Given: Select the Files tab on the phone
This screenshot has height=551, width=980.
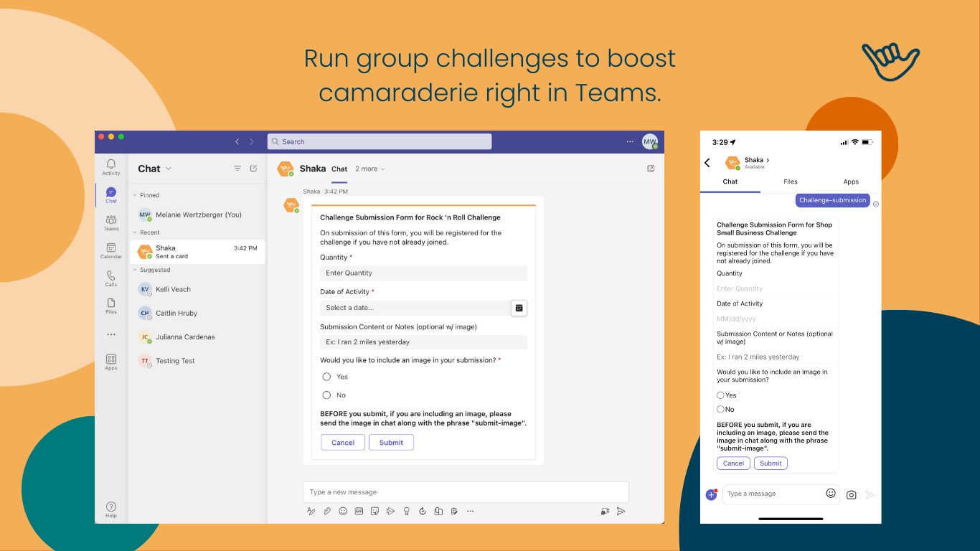Looking at the screenshot, I should pyautogui.click(x=791, y=182).
